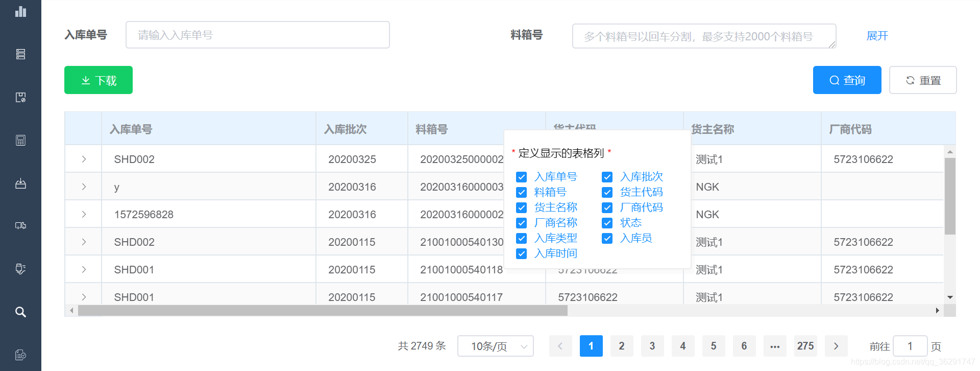
Task: Click the 共 2749 条 total count
Action: point(422,346)
